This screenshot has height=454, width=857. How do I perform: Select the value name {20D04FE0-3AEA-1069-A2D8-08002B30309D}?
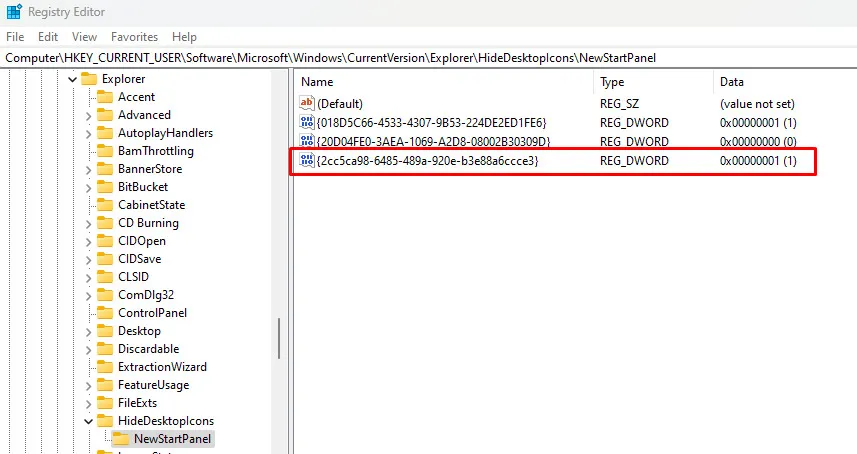(433, 141)
